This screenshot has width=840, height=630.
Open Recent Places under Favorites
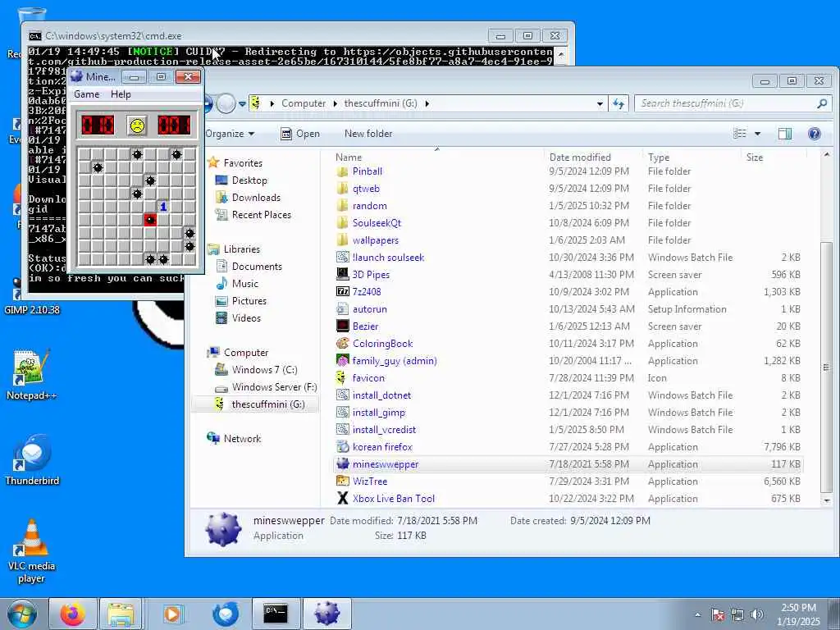(261, 215)
